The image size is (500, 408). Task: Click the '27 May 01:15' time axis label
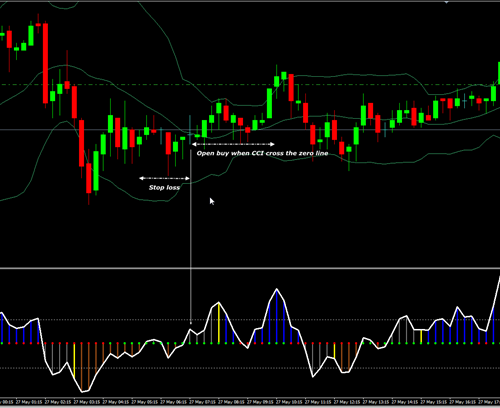coord(29,402)
